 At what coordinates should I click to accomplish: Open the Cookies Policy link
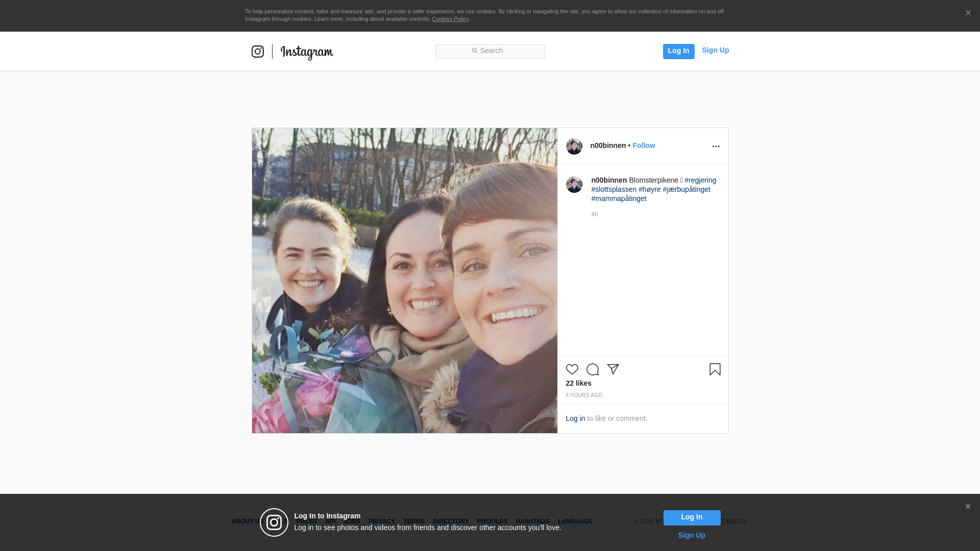450,19
